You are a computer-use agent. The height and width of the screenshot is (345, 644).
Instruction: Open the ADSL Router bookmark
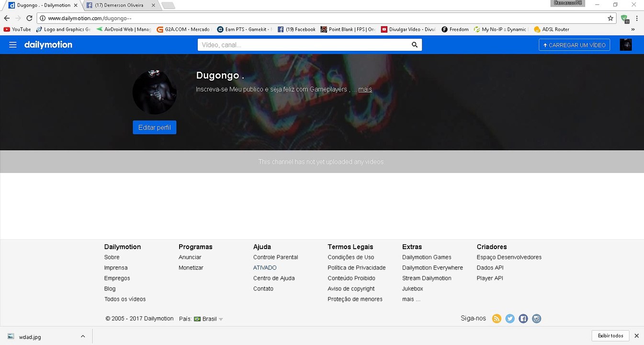pyautogui.click(x=552, y=29)
